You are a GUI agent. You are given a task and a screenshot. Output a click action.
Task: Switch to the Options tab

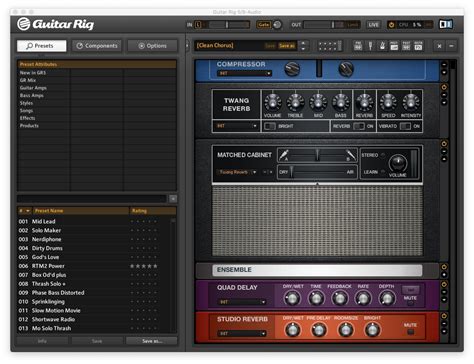point(152,46)
